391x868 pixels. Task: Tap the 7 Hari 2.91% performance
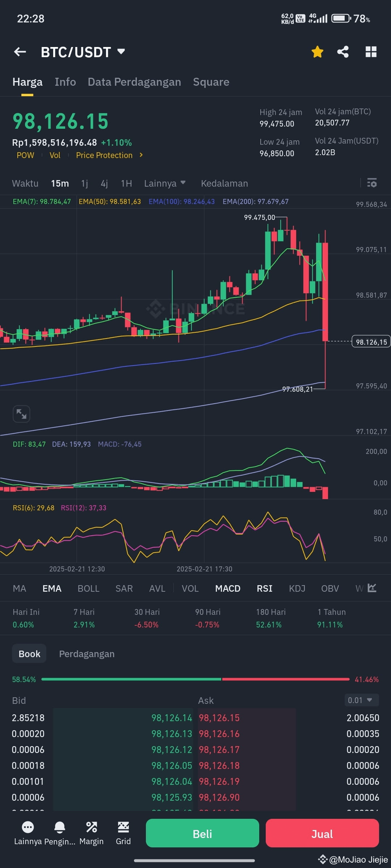(x=84, y=618)
